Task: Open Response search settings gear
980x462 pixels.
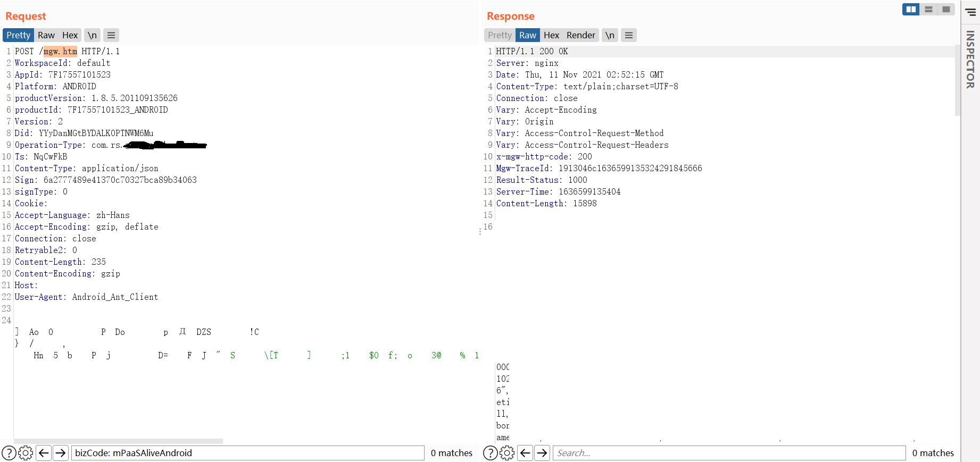Action: 507,453
